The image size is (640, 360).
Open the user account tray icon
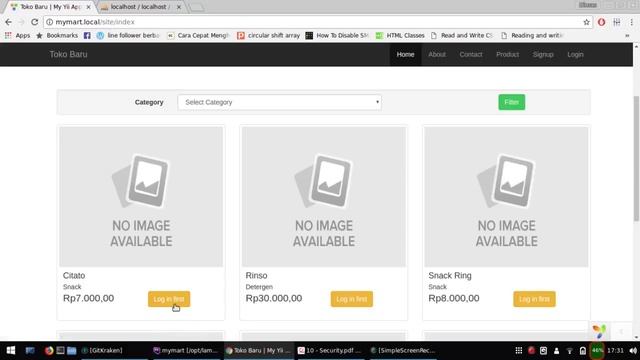coord(556,350)
